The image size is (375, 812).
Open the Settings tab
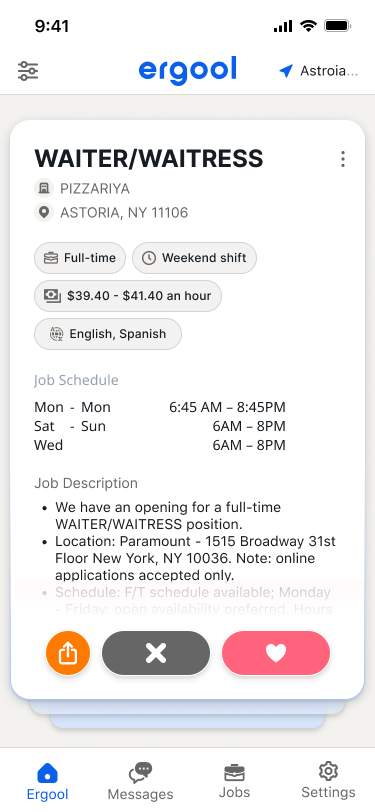coord(328,781)
